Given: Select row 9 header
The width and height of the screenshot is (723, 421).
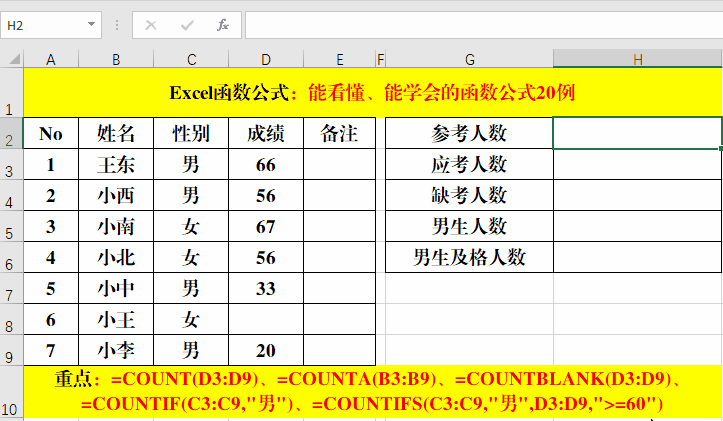Looking at the screenshot, I should 11,350.
